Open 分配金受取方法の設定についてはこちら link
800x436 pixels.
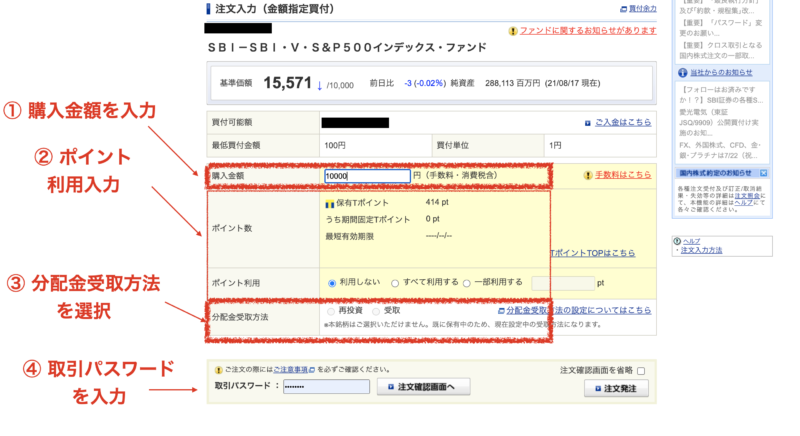579,310
